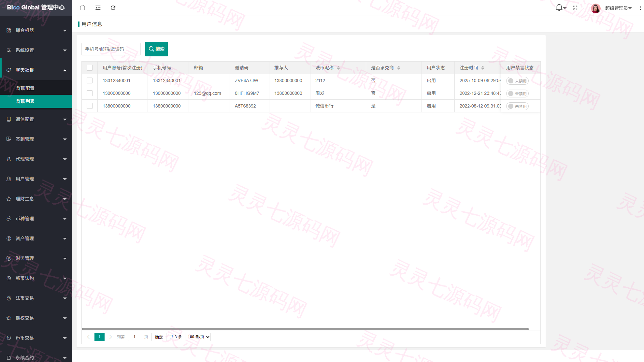
Task: Click 通信配置 sidebar icon
Action: pos(9,119)
